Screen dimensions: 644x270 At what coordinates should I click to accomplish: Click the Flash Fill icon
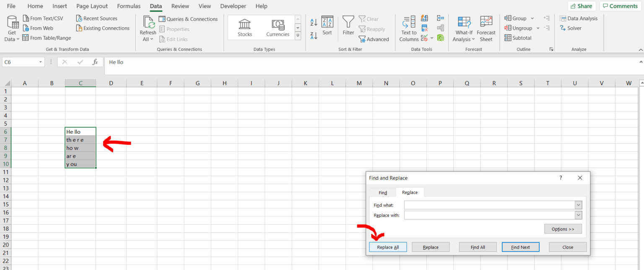point(424,18)
